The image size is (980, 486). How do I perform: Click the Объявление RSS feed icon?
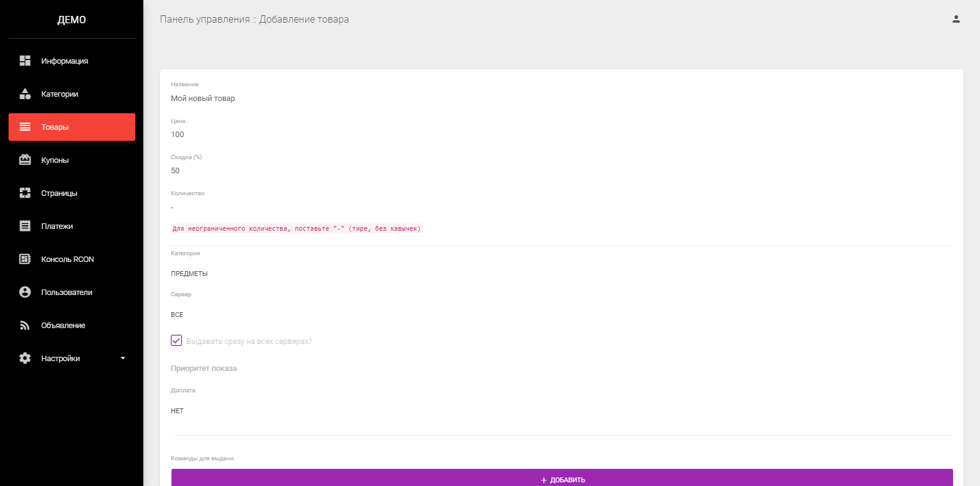[x=25, y=325]
